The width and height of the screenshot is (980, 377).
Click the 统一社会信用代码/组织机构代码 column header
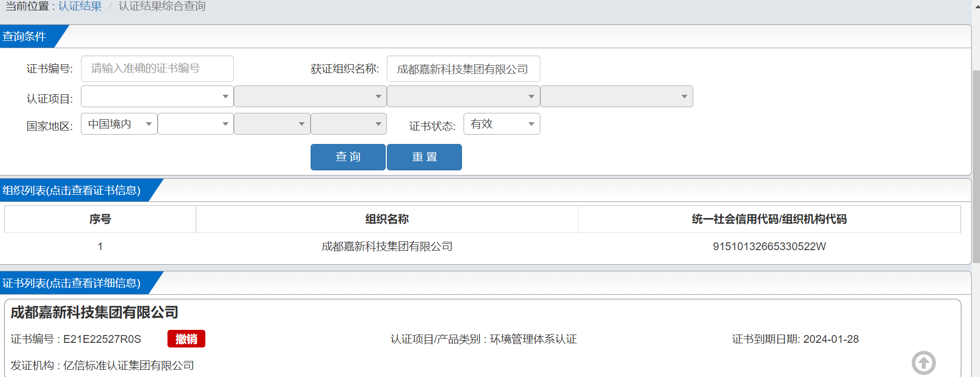(x=769, y=219)
